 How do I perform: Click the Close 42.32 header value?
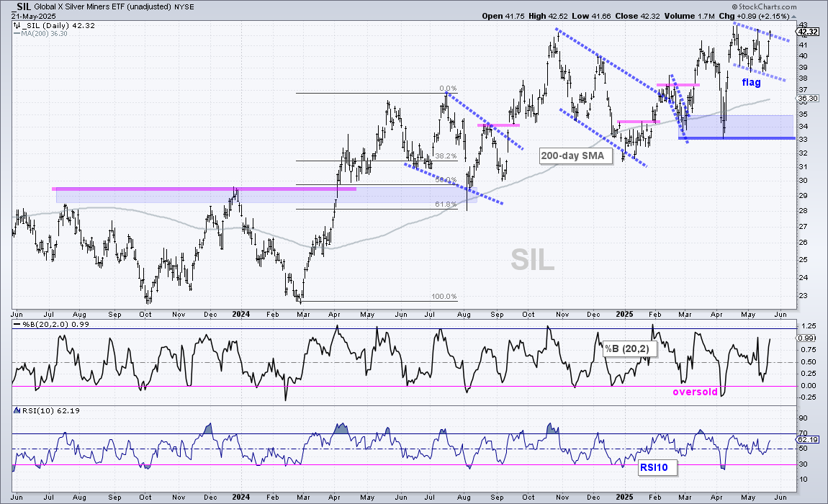pyautogui.click(x=637, y=16)
